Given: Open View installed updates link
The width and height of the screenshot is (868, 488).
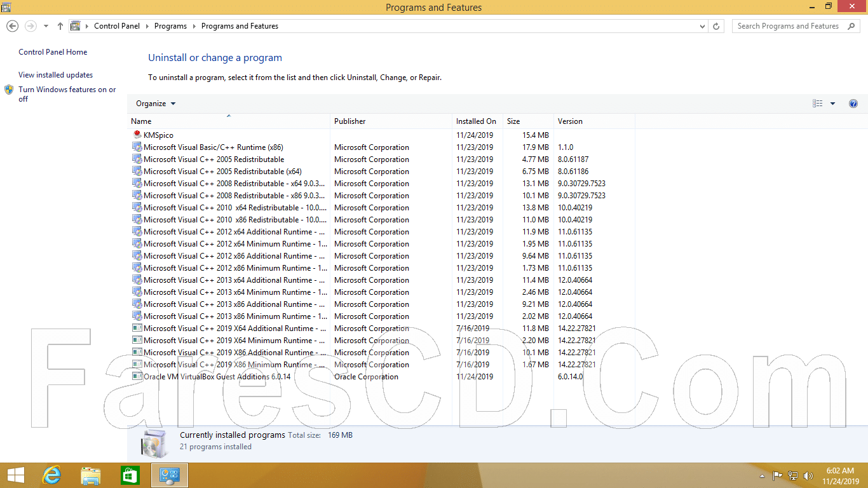Looking at the screenshot, I should point(55,75).
